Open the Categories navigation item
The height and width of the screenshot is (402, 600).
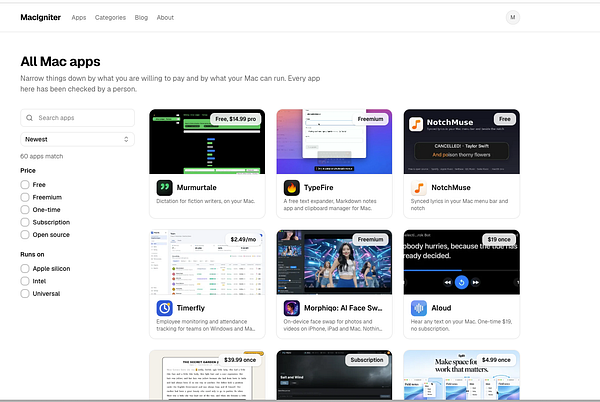pos(110,18)
